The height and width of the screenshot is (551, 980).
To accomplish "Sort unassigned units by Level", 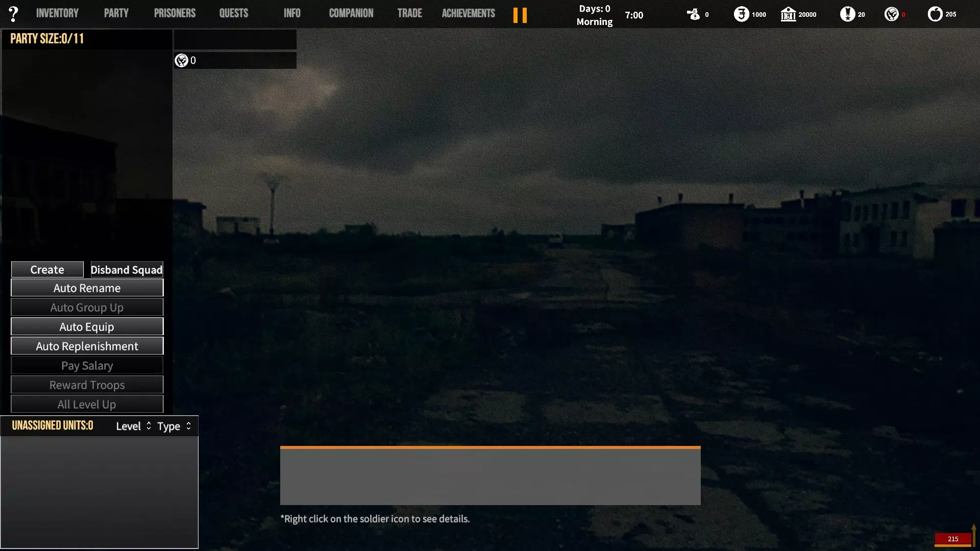I will pyautogui.click(x=128, y=427).
